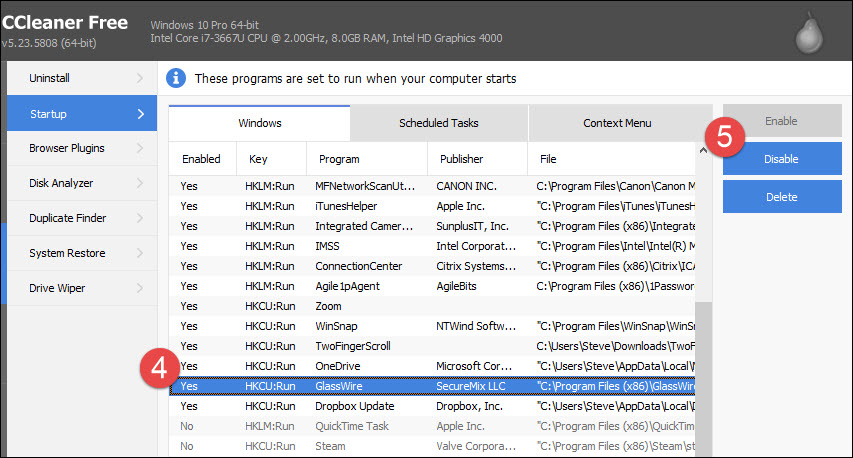Select the Integrated Camer... entry
This screenshot has height=458, width=853.
[432, 226]
